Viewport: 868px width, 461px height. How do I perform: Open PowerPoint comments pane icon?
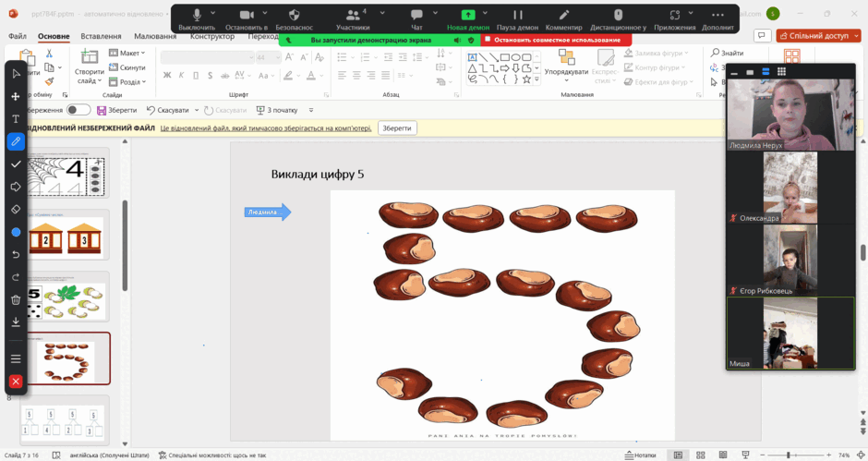point(762,36)
